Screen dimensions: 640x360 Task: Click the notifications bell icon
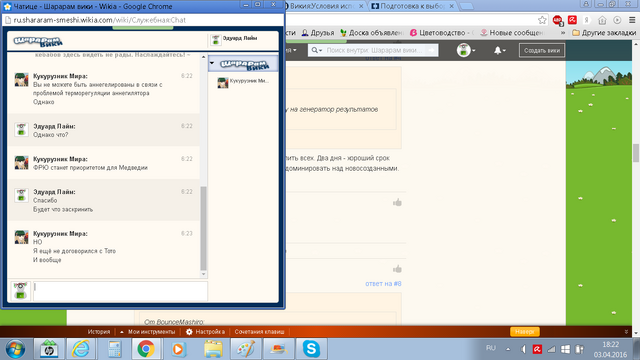point(498,50)
